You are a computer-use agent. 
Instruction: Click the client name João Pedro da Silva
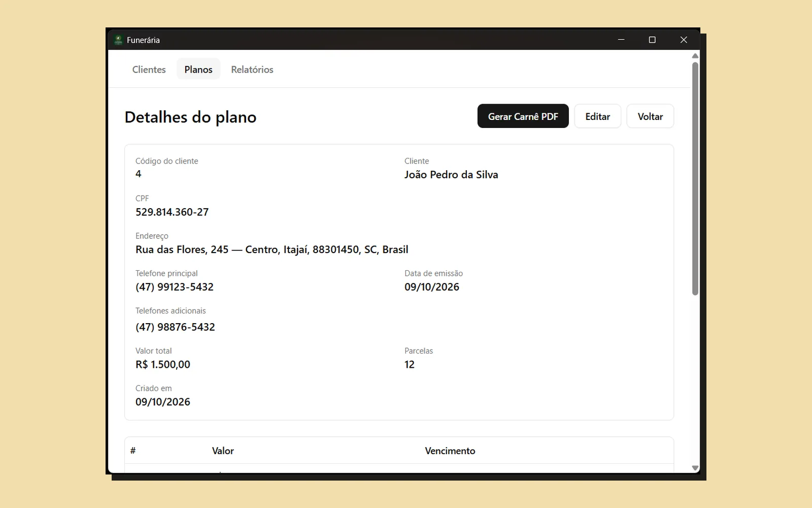pos(451,175)
